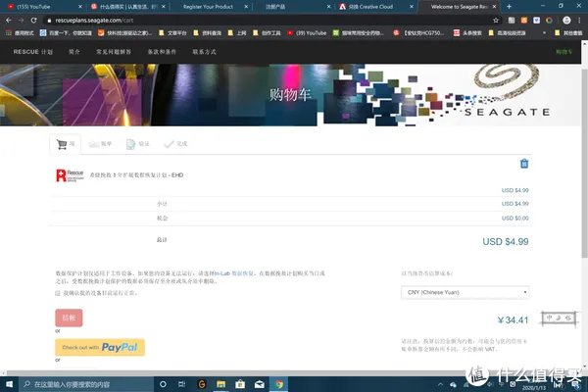Open Microsoft Store from the taskbar
Viewport: 588px width, 392px height.
click(x=240, y=384)
